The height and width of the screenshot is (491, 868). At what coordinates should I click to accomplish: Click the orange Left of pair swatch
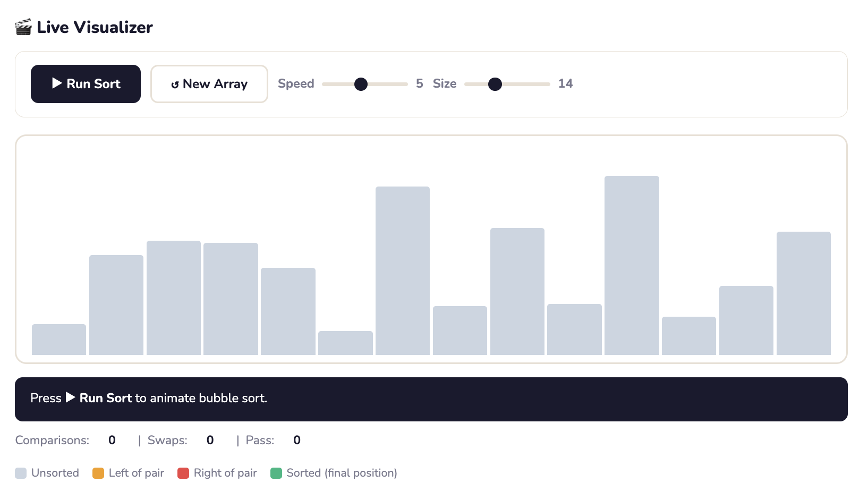98,473
